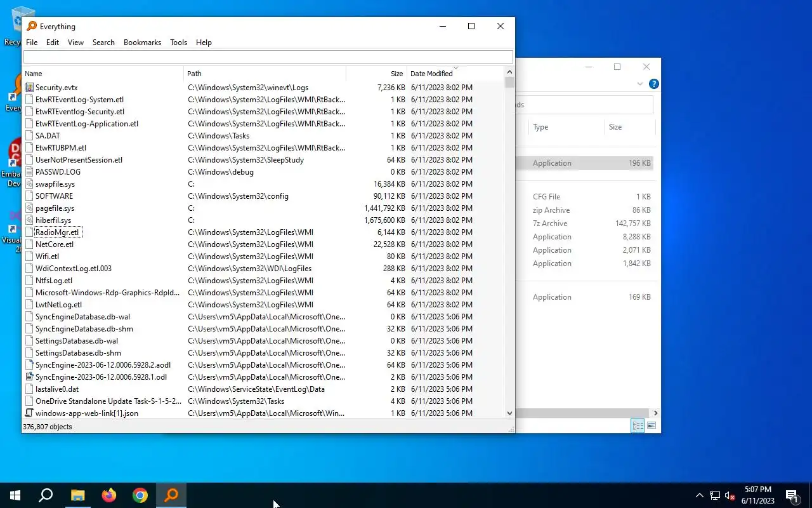Click the lastalive0.dat file icon
The image size is (812, 508).
tap(29, 389)
